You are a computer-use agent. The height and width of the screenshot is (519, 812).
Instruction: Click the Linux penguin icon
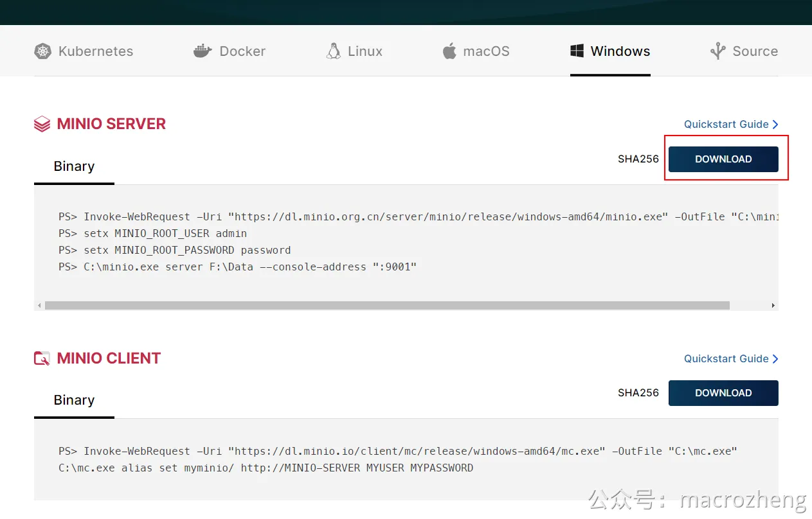[x=334, y=51]
